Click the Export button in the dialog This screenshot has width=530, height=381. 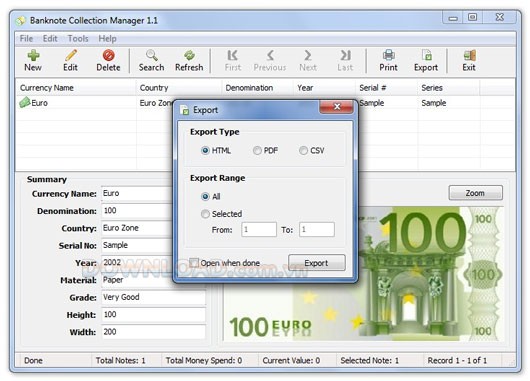(x=317, y=263)
